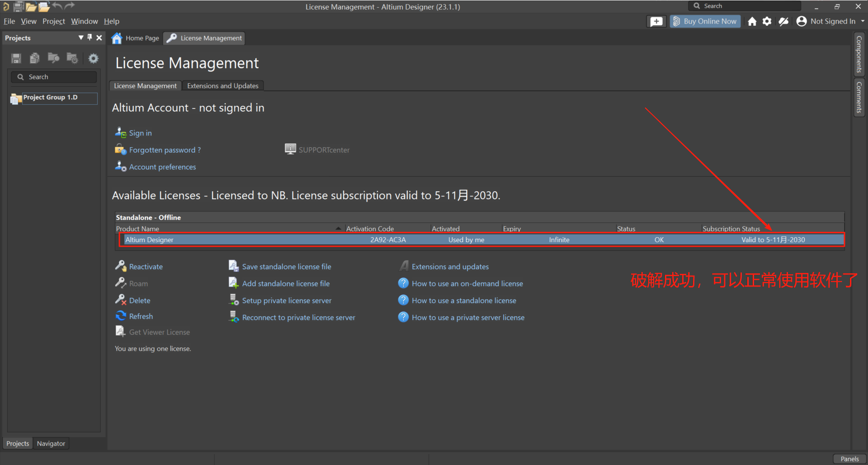Click Forgotten password link
The height and width of the screenshot is (465, 868).
(x=165, y=150)
